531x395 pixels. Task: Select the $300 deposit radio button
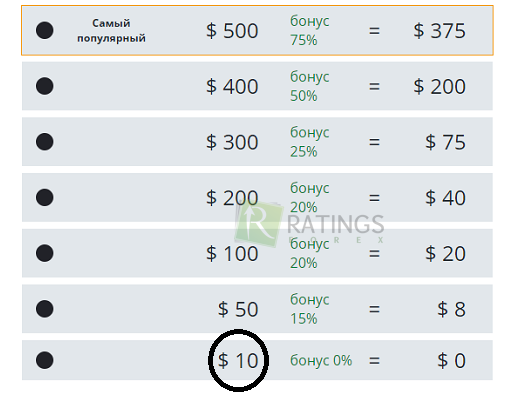45,142
